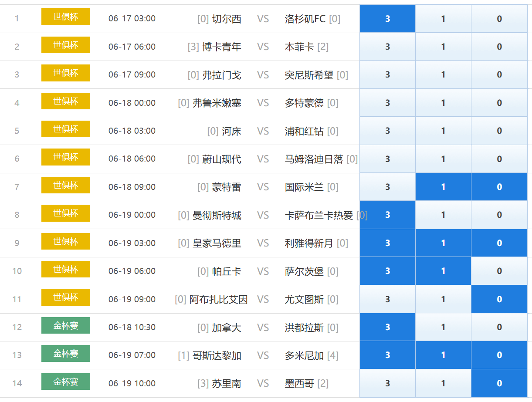Toggle 3 for 帕丘卡 vs 萨尔茨堡
The height and width of the screenshot is (402, 532).
click(x=387, y=271)
